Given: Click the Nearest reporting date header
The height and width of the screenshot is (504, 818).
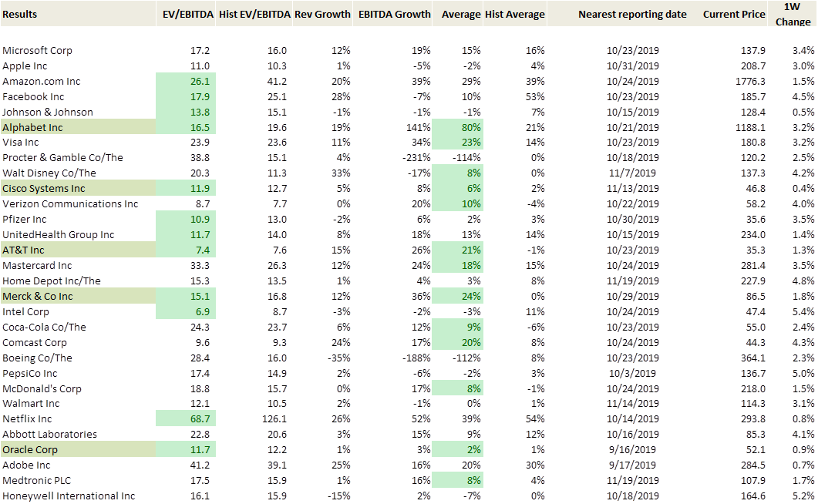Looking at the screenshot, I should coord(632,14).
